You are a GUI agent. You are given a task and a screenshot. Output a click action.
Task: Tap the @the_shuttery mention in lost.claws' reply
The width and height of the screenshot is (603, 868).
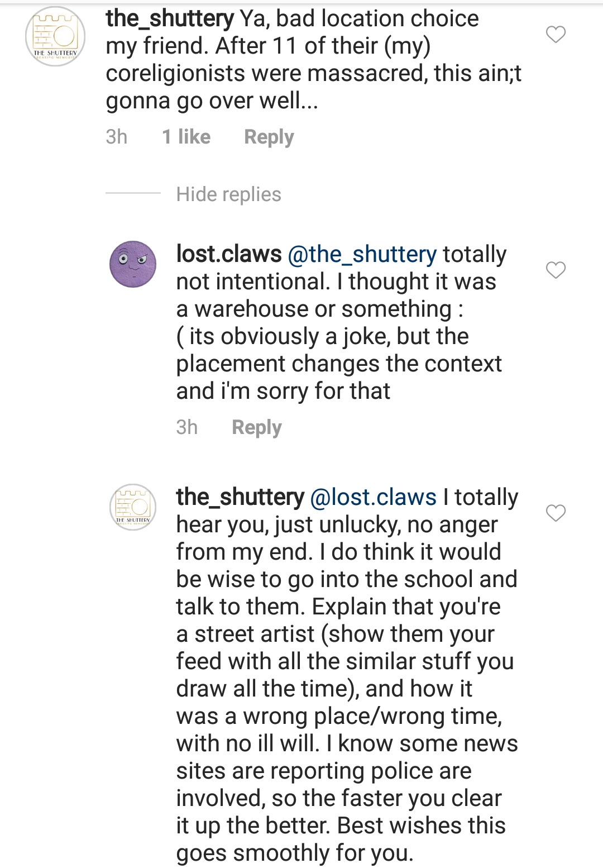[x=362, y=254]
